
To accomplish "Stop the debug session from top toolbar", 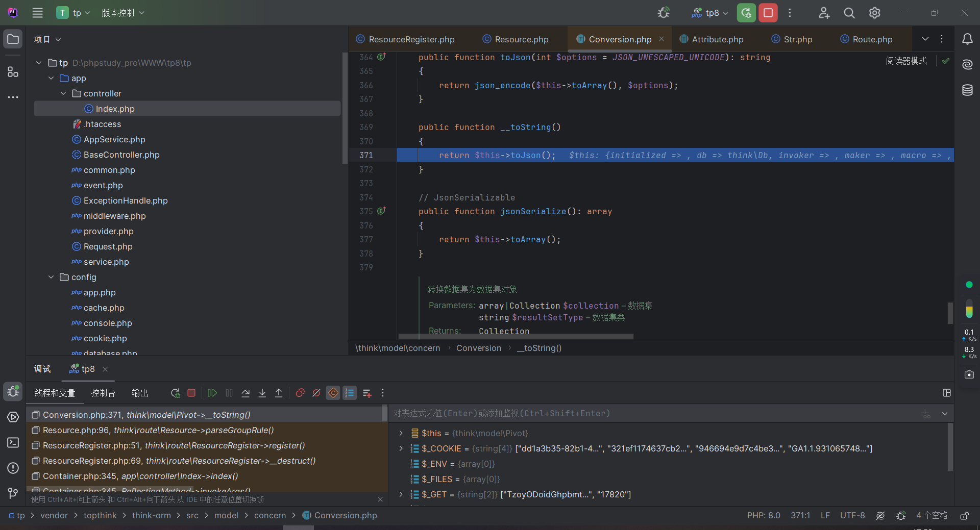I will click(768, 13).
